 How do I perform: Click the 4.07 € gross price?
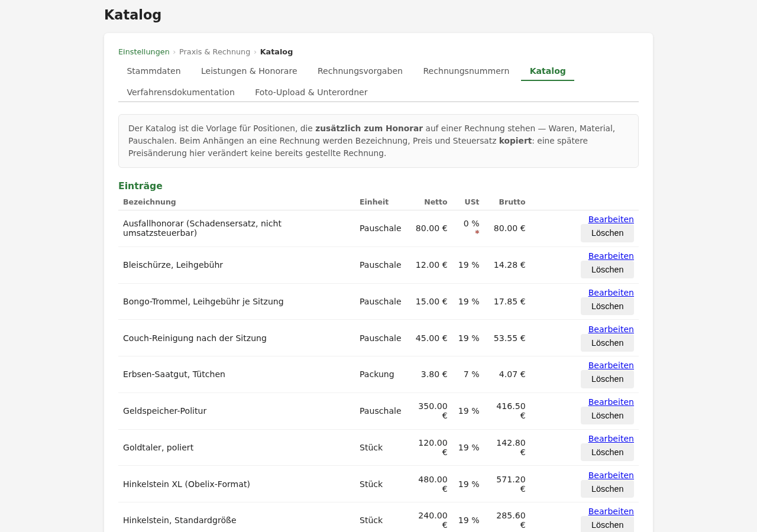tap(512, 374)
